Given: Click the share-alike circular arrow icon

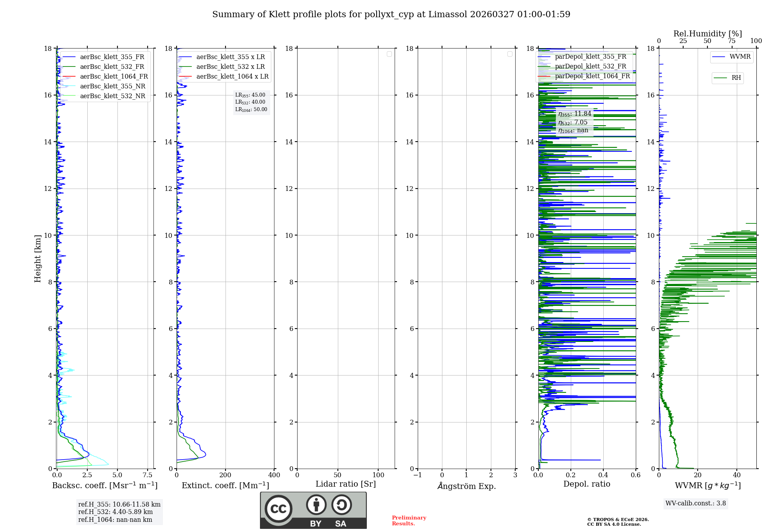Looking at the screenshot, I should (x=341, y=505).
